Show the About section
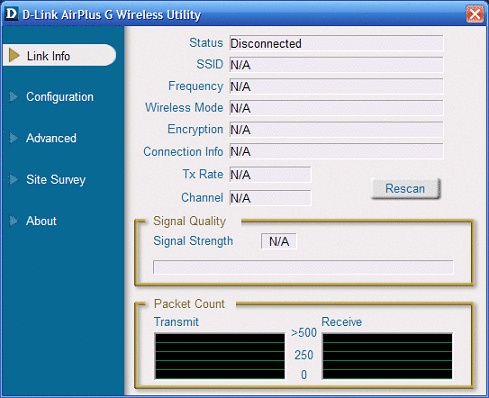The width and height of the screenshot is (489, 398). point(41,221)
